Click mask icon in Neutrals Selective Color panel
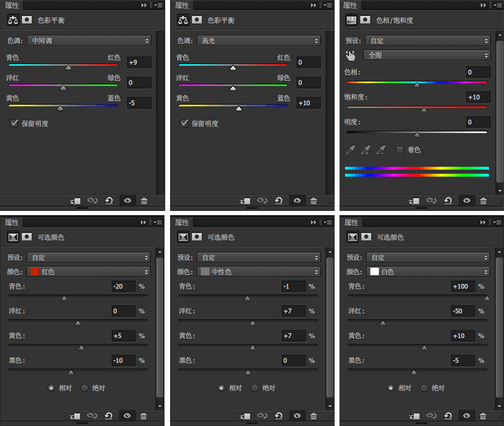The height and width of the screenshot is (426, 504). [197, 237]
